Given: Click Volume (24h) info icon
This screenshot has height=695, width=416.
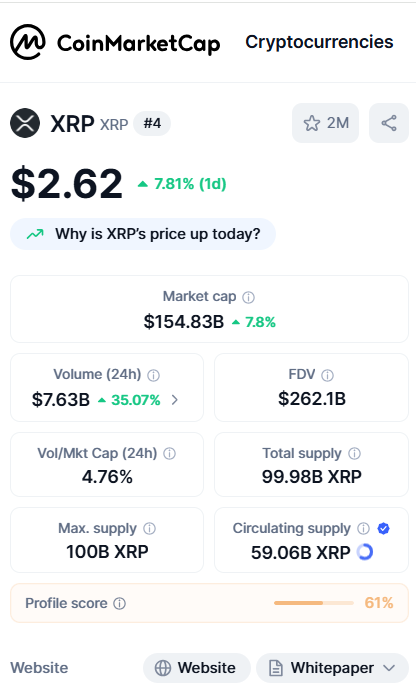Looking at the screenshot, I should (153, 375).
